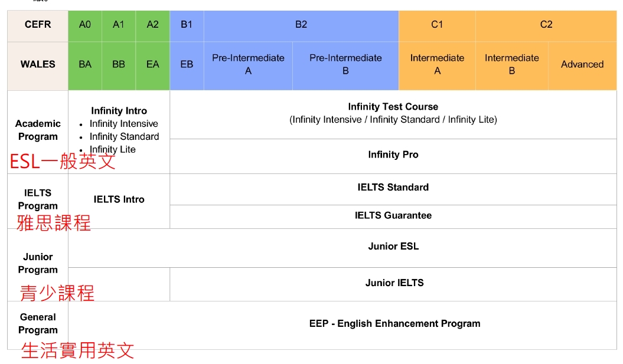This screenshot has height=364, width=623.
Task: Select the Infinity Intensive bullet item
Action: point(123,124)
